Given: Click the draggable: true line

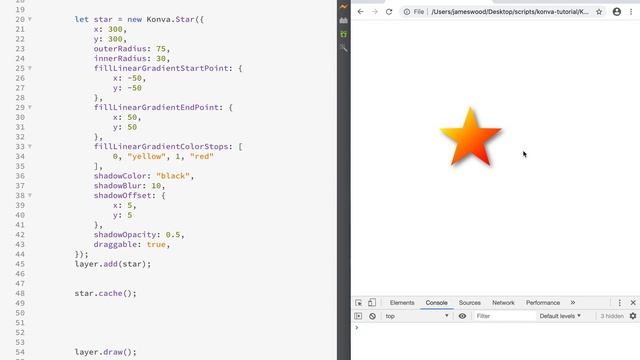Looking at the screenshot, I should tap(131, 244).
